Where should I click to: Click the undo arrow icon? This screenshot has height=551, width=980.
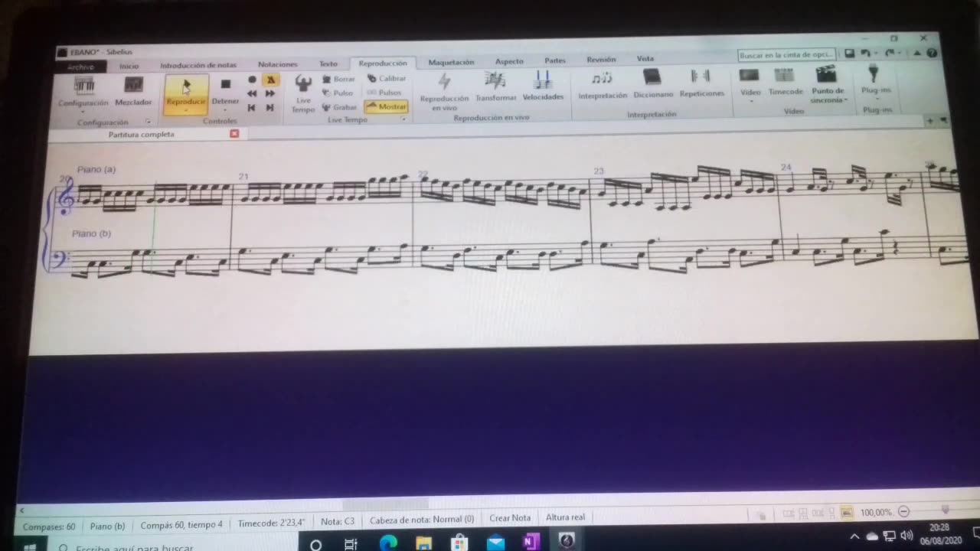[x=865, y=54]
